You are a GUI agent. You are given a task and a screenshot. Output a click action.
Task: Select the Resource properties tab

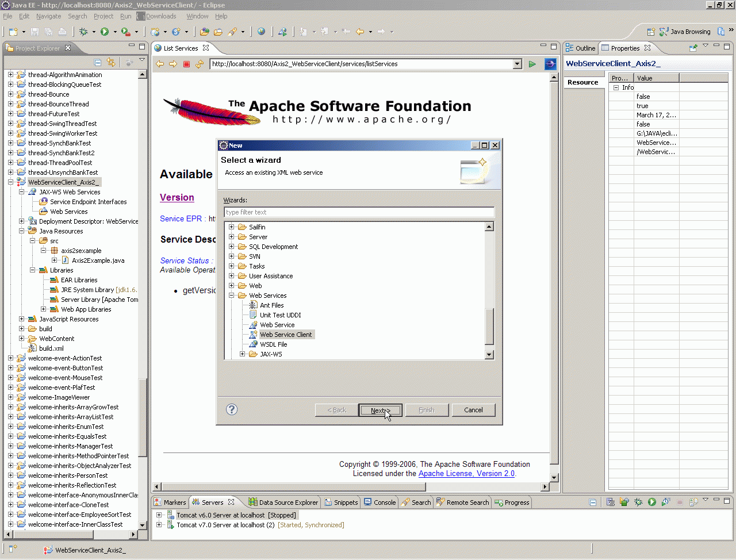tap(583, 82)
